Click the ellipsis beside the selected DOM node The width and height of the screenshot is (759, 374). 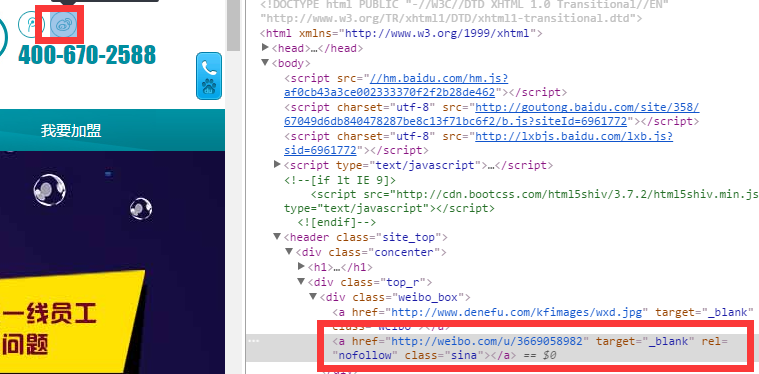click(254, 341)
